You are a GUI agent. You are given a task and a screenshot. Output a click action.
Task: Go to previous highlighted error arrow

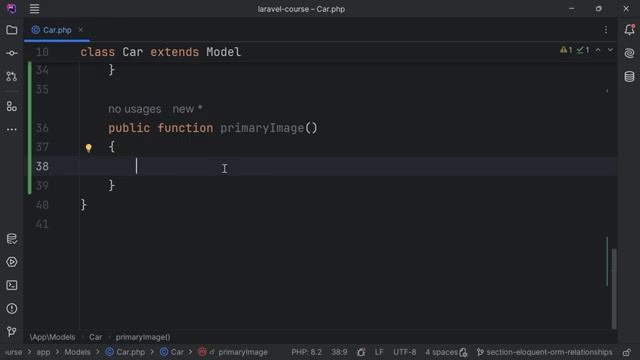(x=598, y=50)
